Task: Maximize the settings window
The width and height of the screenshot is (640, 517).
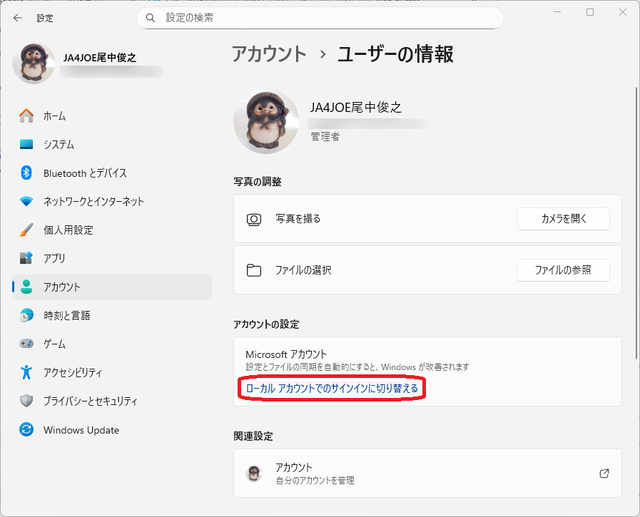Action: pyautogui.click(x=590, y=12)
